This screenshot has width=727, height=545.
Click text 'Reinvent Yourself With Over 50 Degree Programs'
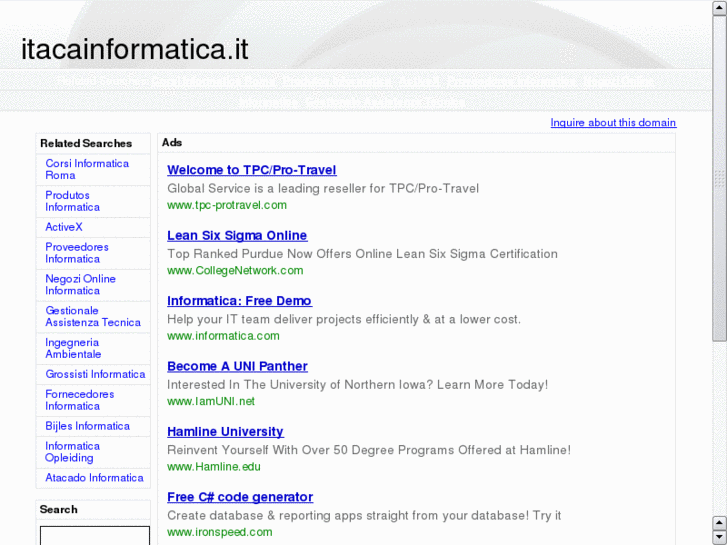[311, 450]
